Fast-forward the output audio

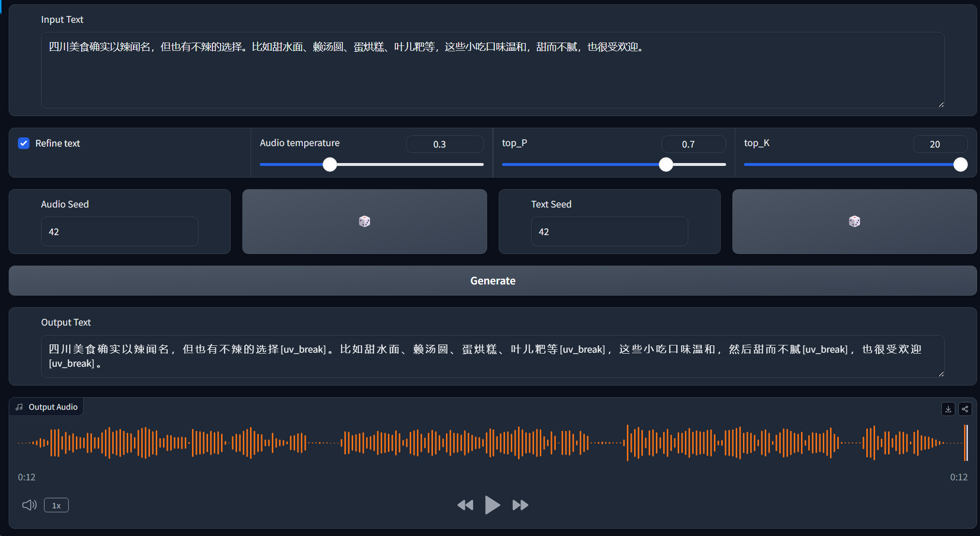tap(520, 505)
